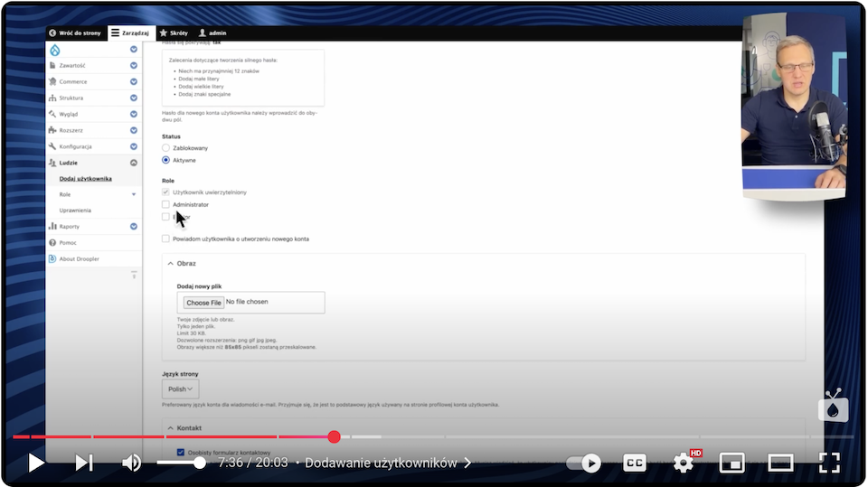868x487 pixels.
Task: Check the checkbox below Administrator role
Action: tap(165, 216)
